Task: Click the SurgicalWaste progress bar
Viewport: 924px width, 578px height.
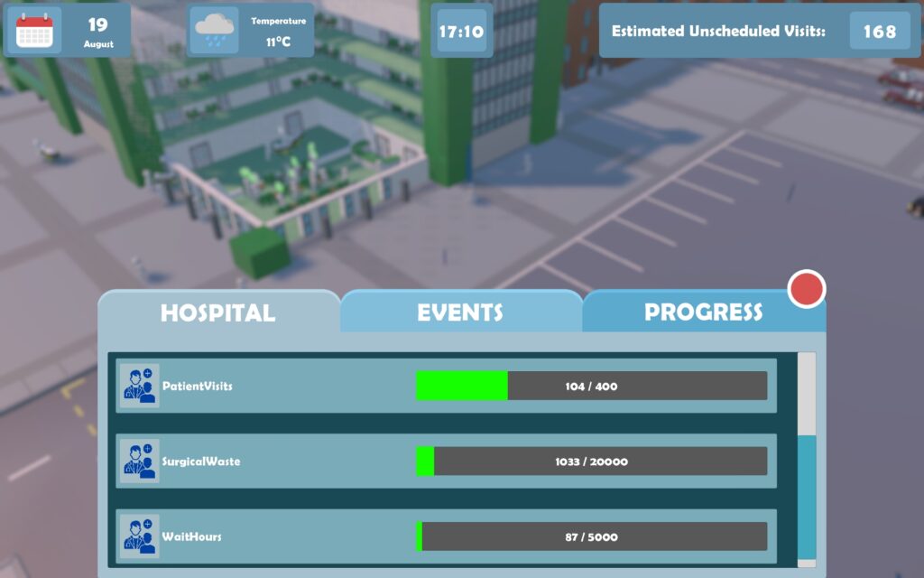Action: pos(591,461)
